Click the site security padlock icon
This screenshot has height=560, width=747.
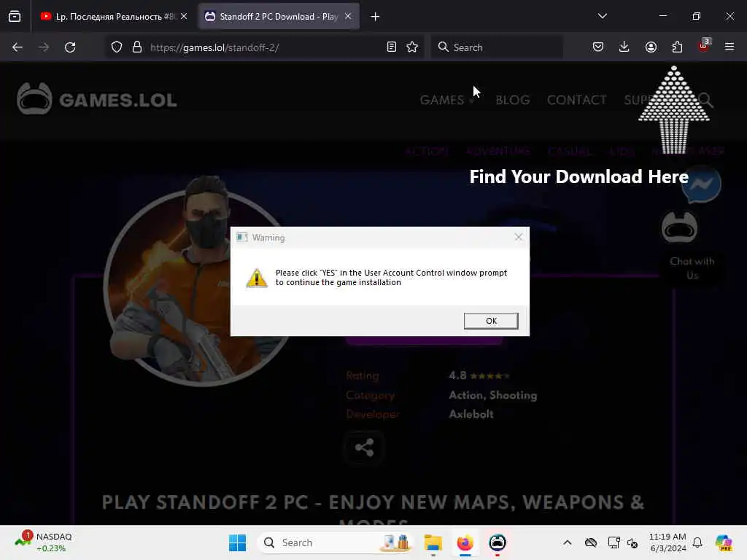point(137,47)
